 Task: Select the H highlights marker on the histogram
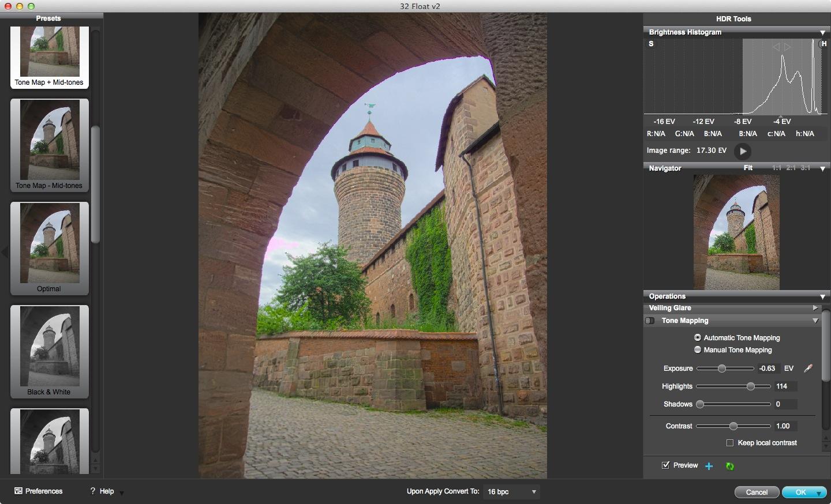(824, 44)
